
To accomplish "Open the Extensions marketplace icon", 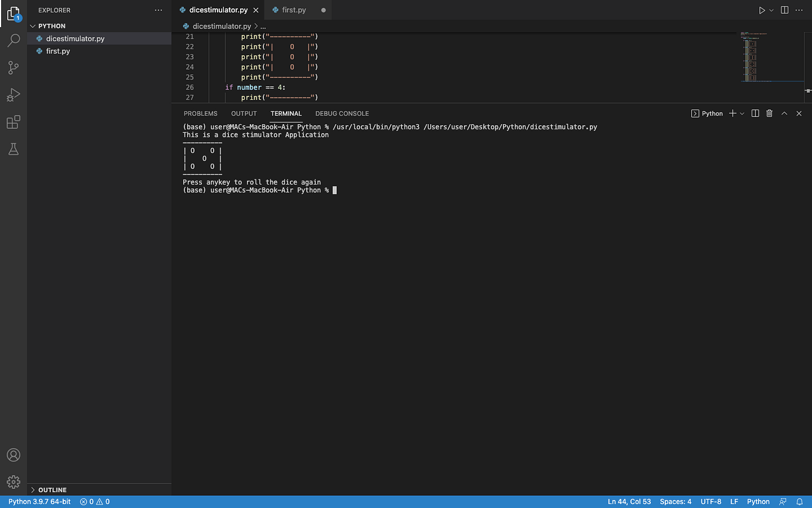I will pyautogui.click(x=13, y=122).
